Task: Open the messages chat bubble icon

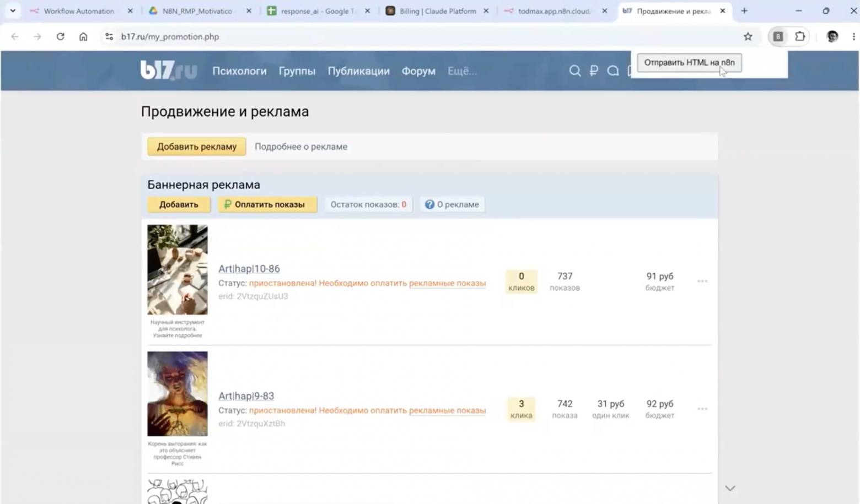Action: (613, 71)
